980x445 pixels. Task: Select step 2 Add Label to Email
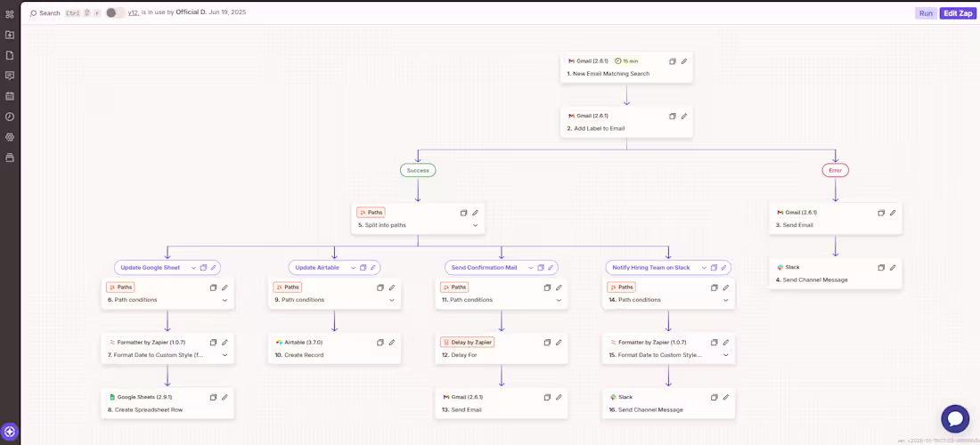(x=626, y=122)
